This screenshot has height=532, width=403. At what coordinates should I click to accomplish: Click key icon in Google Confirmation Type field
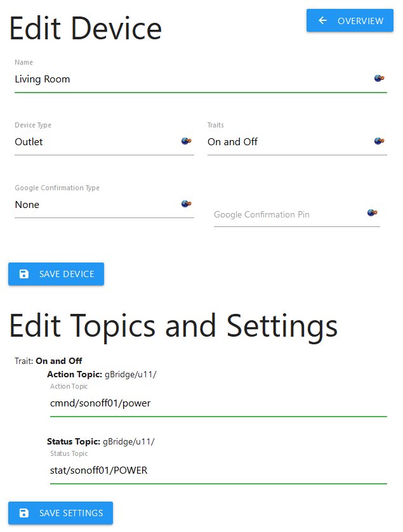point(187,204)
